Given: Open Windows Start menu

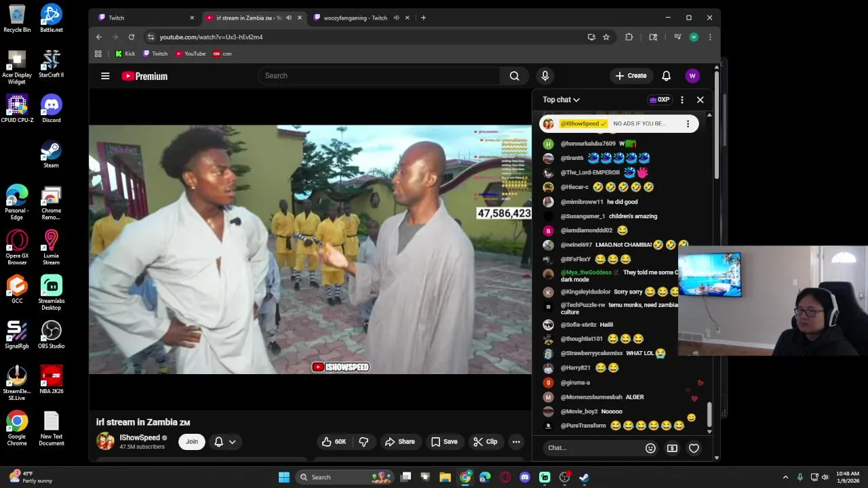Looking at the screenshot, I should tap(284, 477).
